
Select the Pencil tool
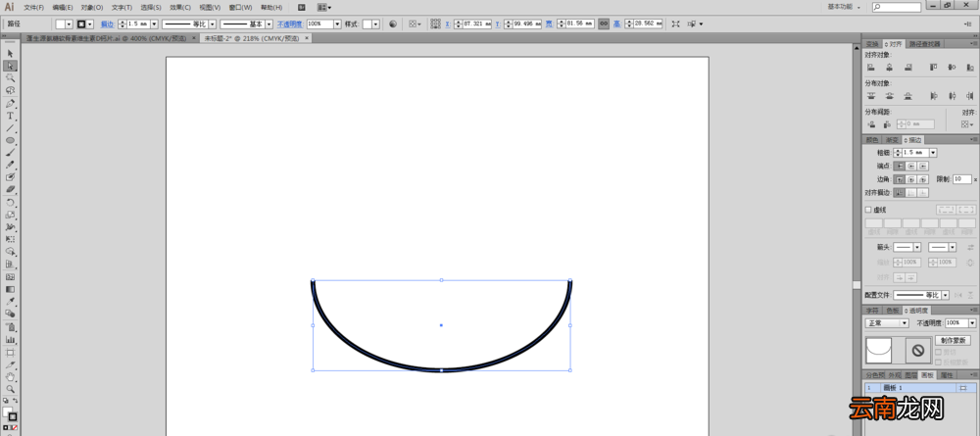point(10,166)
